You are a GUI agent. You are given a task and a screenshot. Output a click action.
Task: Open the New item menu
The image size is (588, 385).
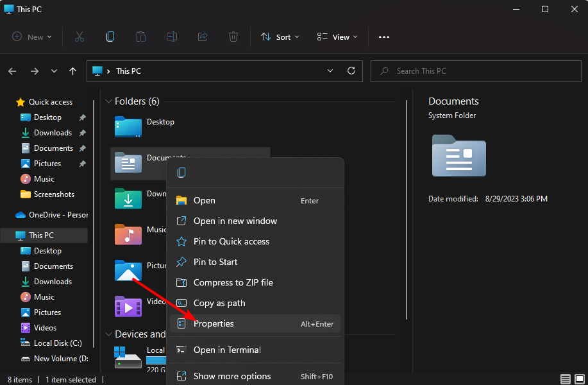pyautogui.click(x=31, y=37)
